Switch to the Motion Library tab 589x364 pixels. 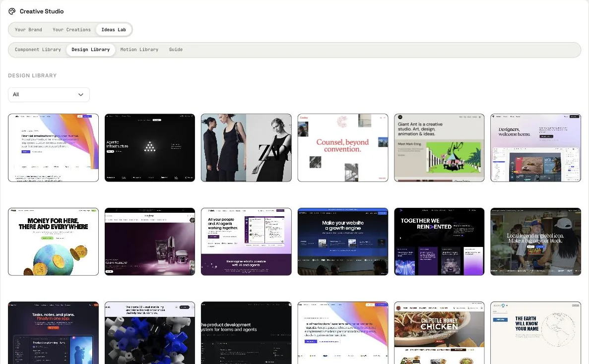click(x=139, y=50)
